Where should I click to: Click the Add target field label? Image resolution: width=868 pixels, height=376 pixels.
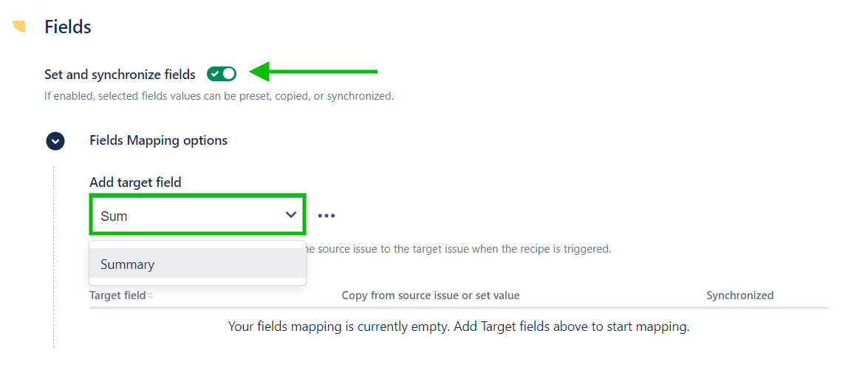coord(135,182)
